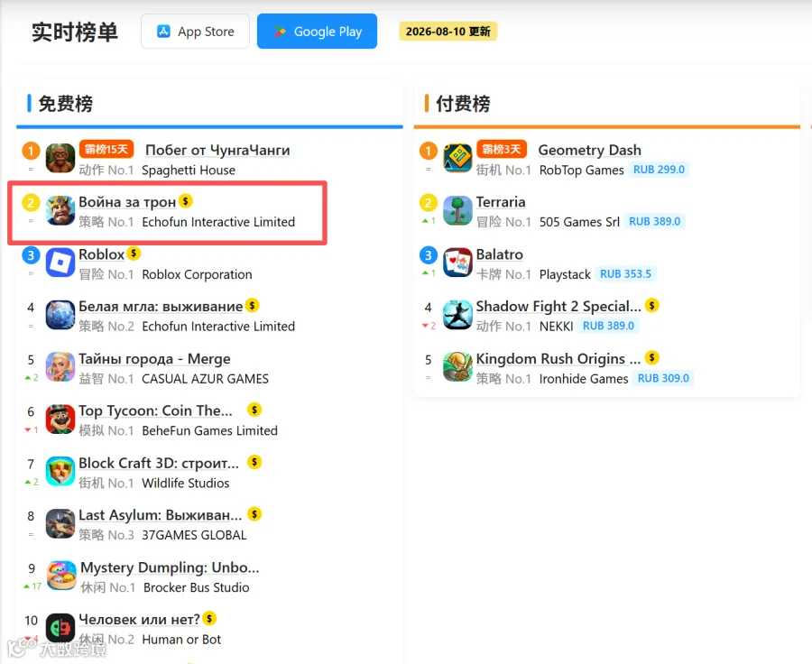Viewport: 812px width, 664px height.
Task: Open Top Tycoon app icon
Action: (60, 419)
